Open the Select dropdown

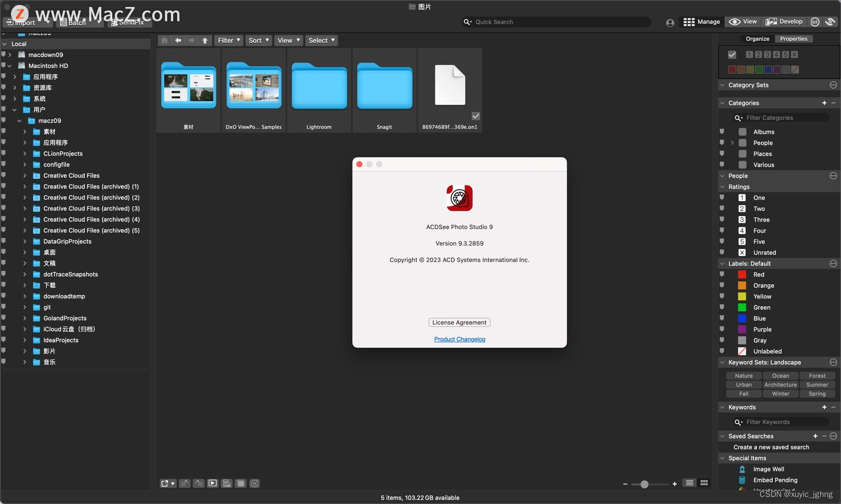point(321,40)
